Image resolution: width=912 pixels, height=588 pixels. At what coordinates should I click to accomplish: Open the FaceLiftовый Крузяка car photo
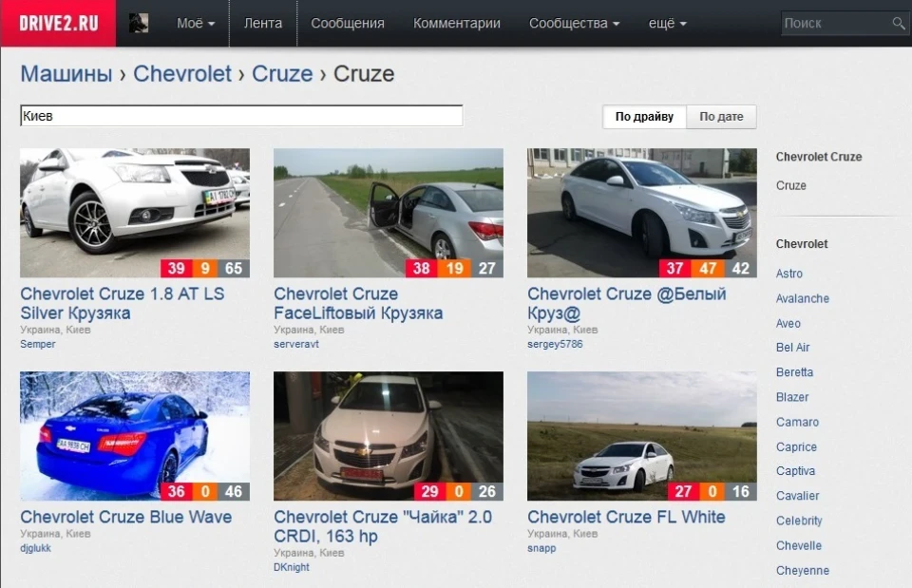coord(389,213)
